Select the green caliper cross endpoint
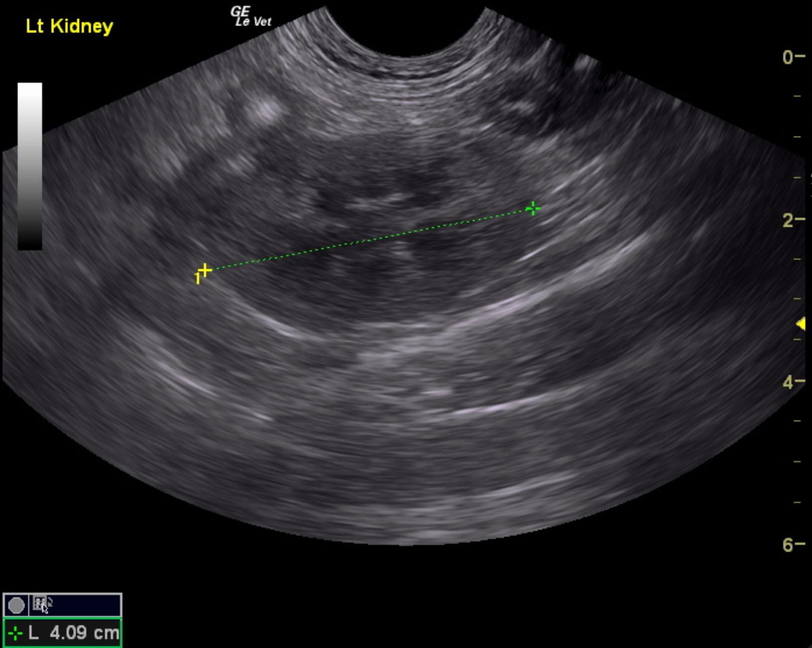This screenshot has width=812, height=648. coord(533,208)
